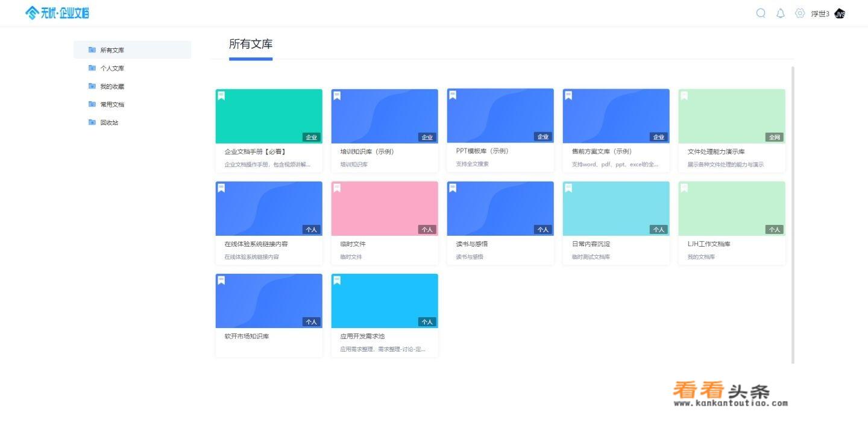
Task: Open settings gear icon in header
Action: click(x=800, y=13)
